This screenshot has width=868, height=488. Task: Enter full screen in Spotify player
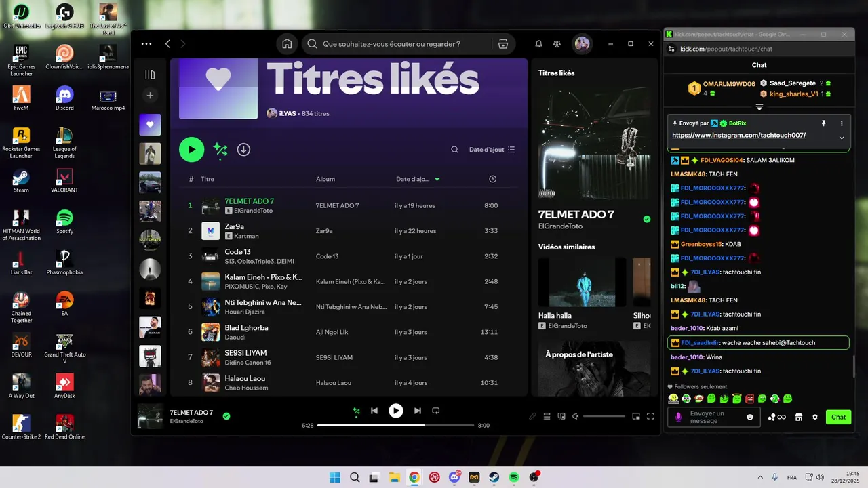click(650, 416)
